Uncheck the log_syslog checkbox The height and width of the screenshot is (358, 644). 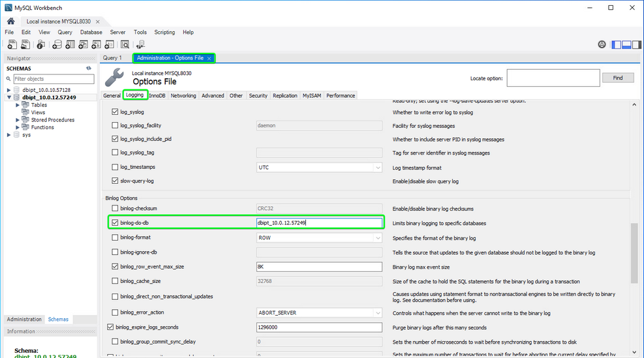115,112
